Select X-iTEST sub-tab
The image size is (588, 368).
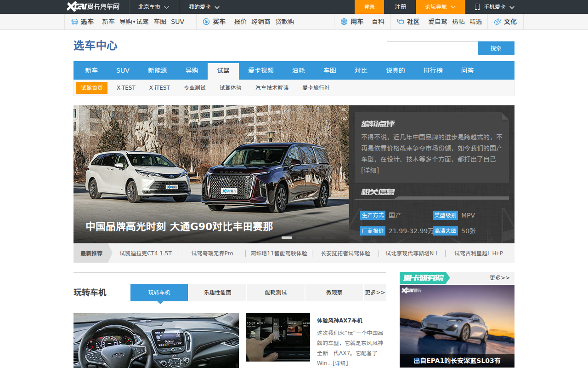point(159,88)
